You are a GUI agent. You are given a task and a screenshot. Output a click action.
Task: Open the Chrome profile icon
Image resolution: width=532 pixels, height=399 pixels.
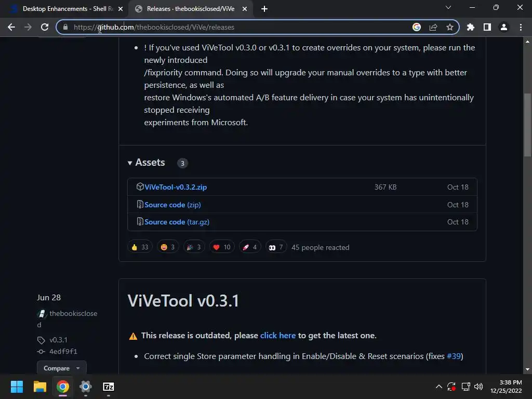[x=504, y=27]
